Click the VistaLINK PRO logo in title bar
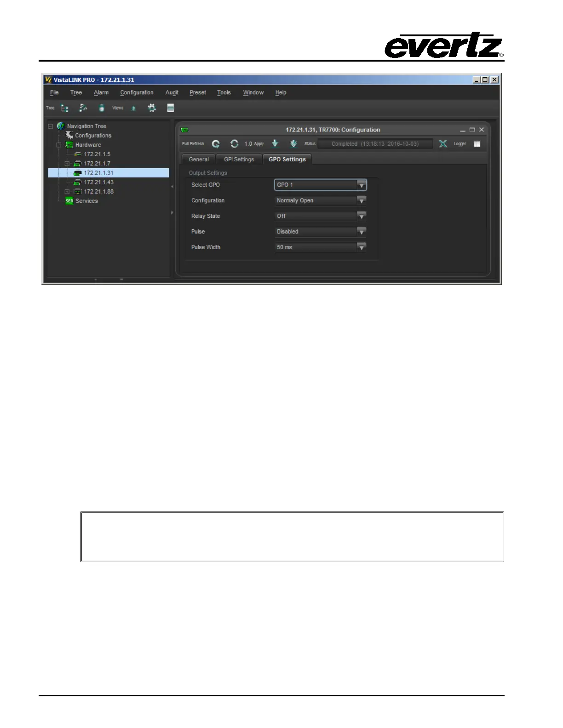This screenshot has height=728, width=563. pyautogui.click(x=48, y=80)
